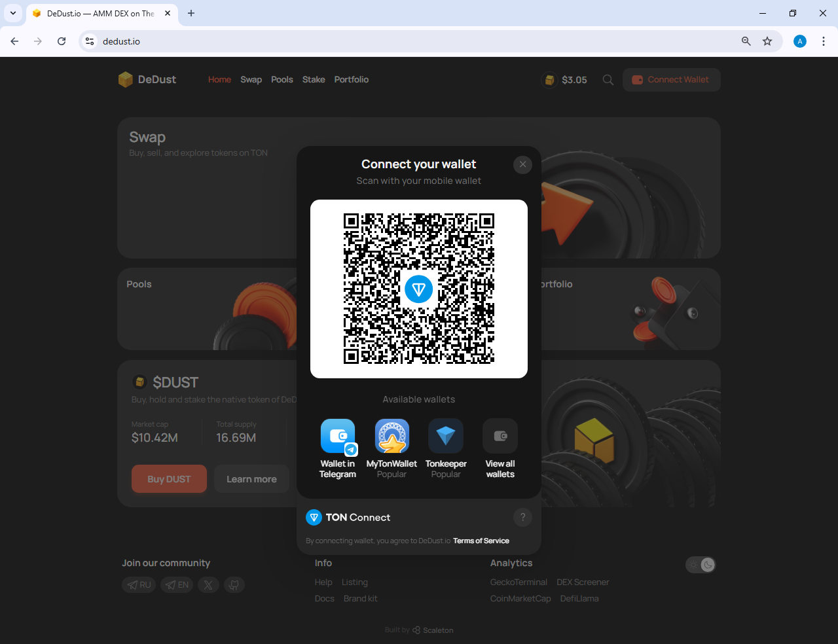Click the Buy DUST button
Screen dimensions: 838x644
[169, 479]
